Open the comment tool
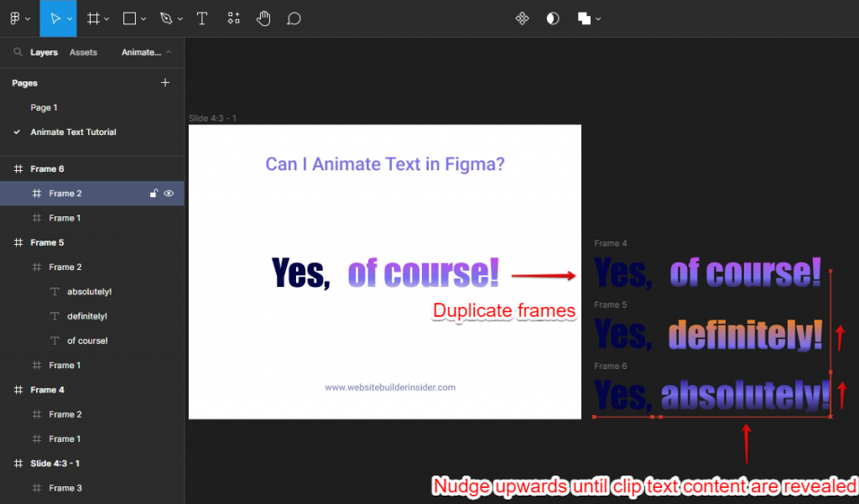 coord(294,18)
